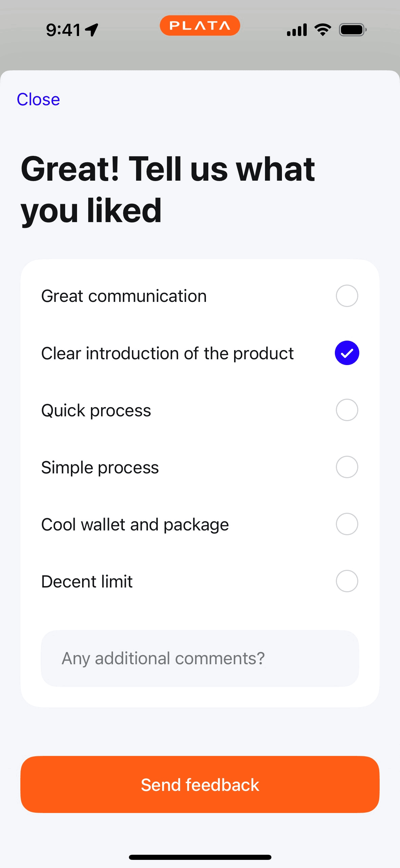Tap the battery status icon
Screen dimensions: 400x868
[353, 30]
